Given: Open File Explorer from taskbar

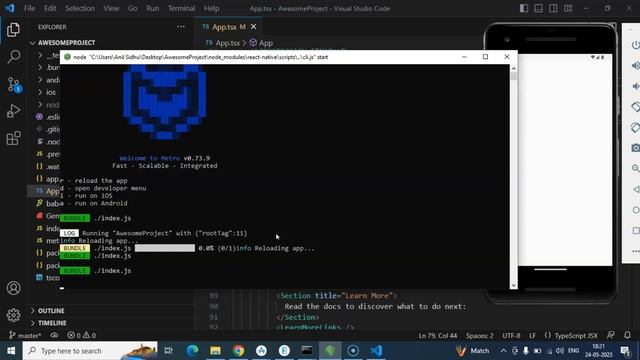Looking at the screenshot, I should 216,351.
